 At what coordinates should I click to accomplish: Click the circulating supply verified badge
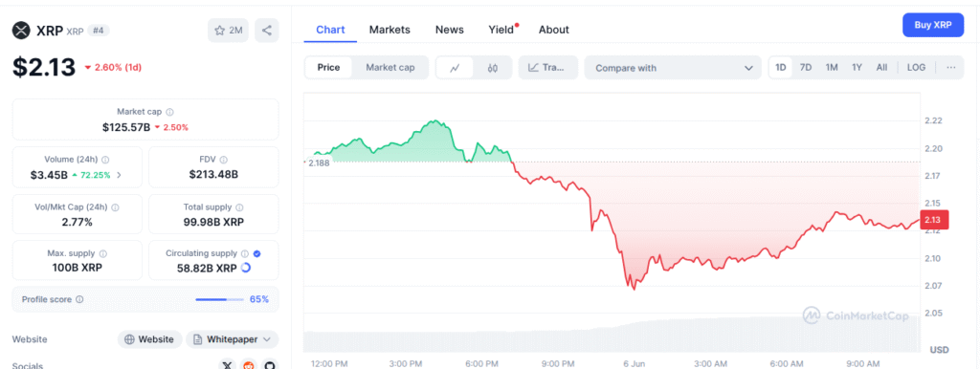[x=257, y=253]
